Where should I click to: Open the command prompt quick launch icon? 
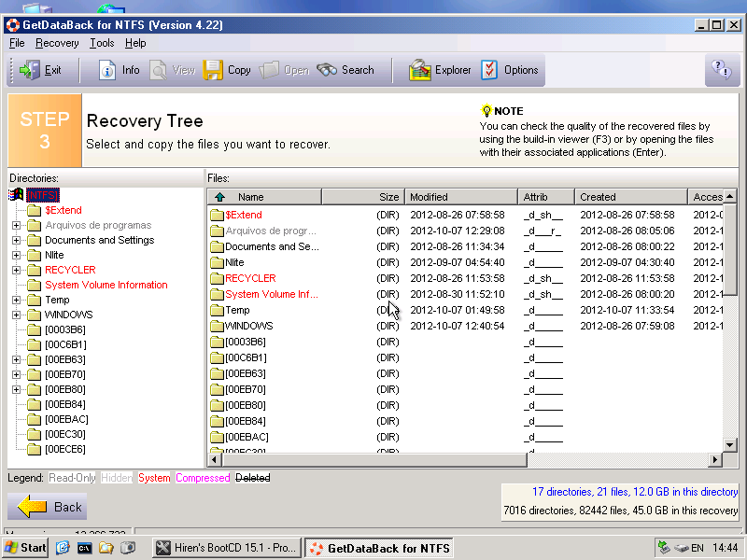(x=84, y=548)
